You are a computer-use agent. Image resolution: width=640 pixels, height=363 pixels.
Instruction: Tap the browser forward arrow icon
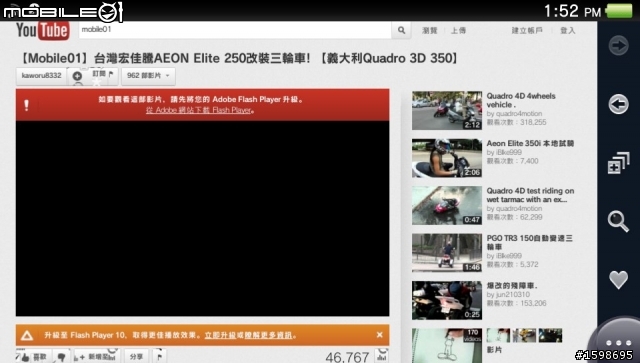click(618, 45)
